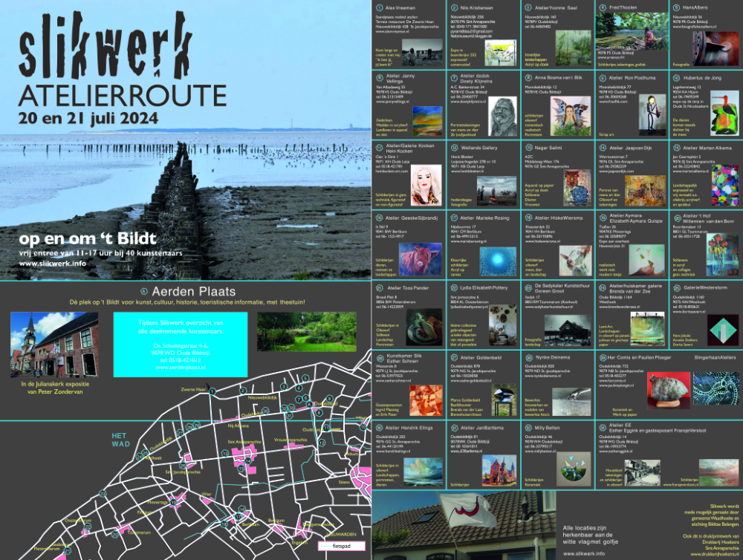Viewport: 743px width, 560px height.
Task: Click the number 12 circle beside Wetlands Gallery
Action: 454,148
